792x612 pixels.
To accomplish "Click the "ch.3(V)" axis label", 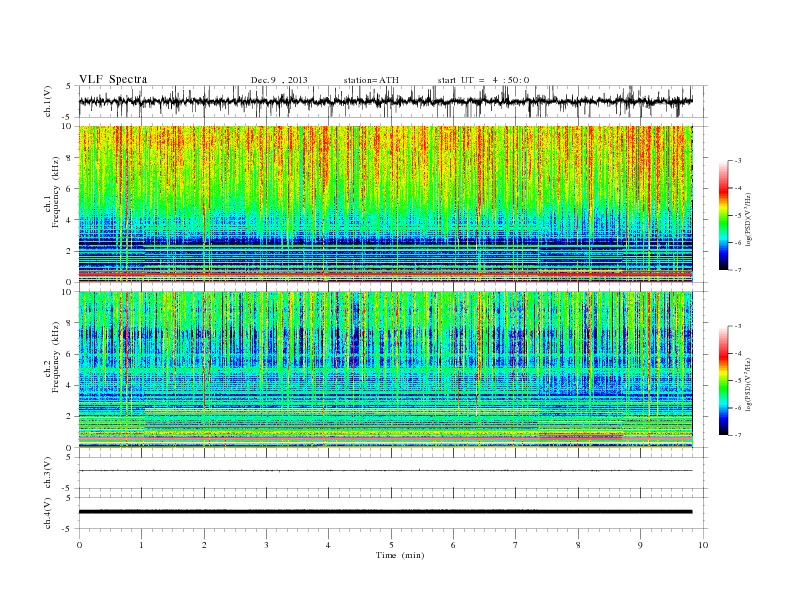I will coord(49,473).
